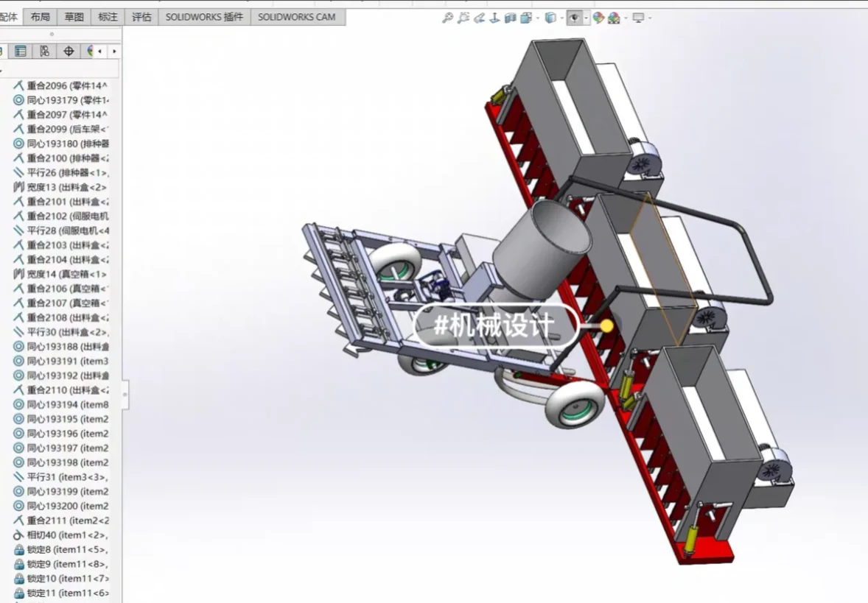868x603 pixels.
Task: Click the lock icon beside 锁定8
Action: tap(18, 550)
